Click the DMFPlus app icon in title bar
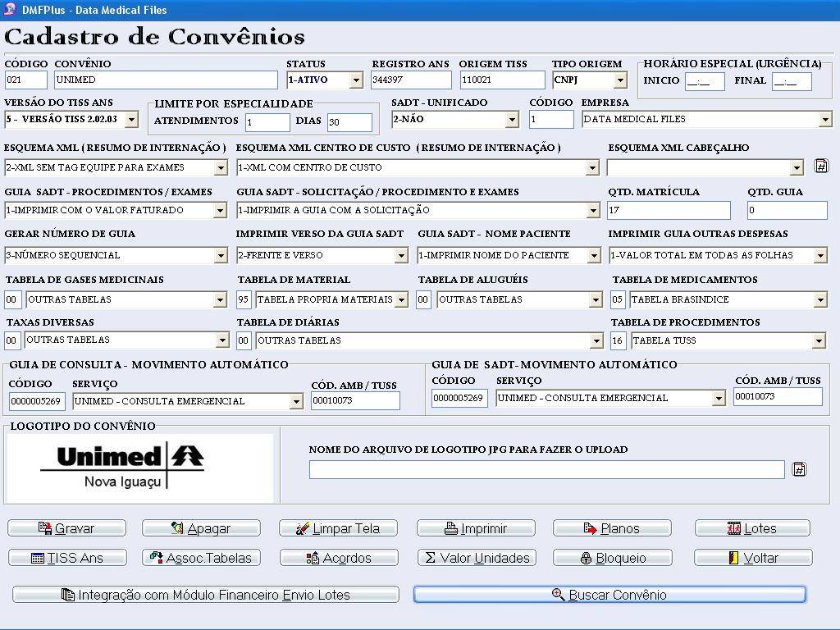Screen dimensions: 840x630 [x=10, y=9]
